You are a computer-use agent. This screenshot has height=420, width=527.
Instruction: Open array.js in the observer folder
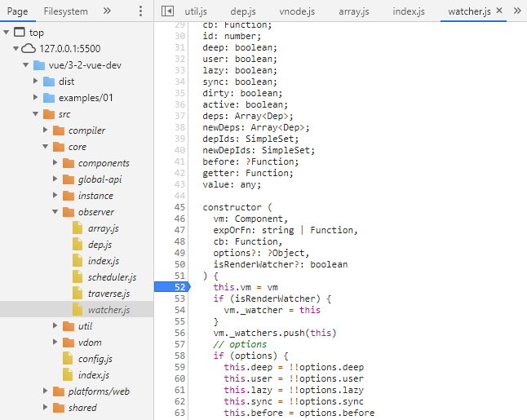pyautogui.click(x=103, y=228)
